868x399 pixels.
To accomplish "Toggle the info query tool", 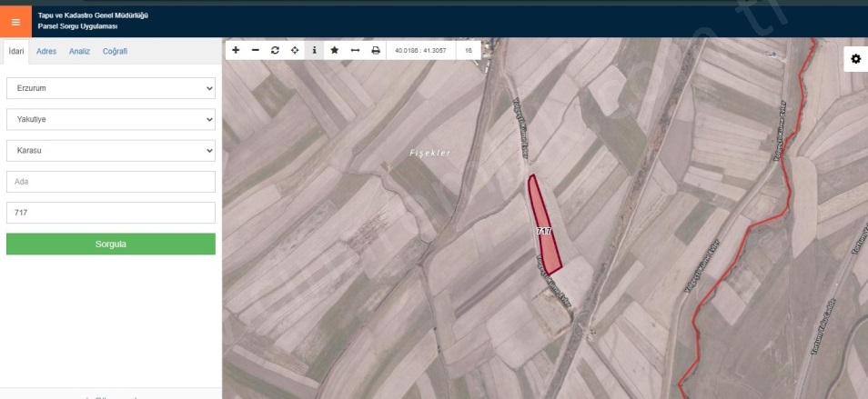I will pyautogui.click(x=315, y=51).
